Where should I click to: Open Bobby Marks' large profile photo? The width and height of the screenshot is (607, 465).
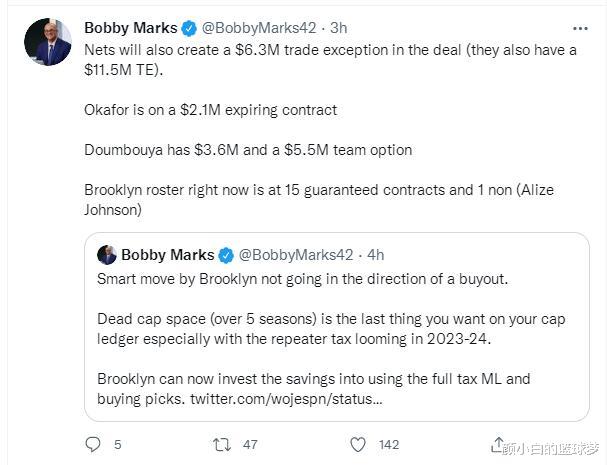point(47,44)
